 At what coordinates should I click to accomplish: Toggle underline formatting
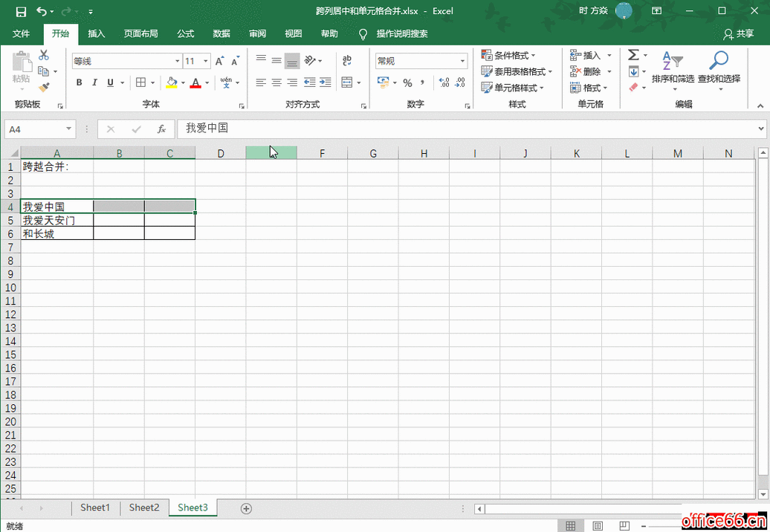(110, 82)
